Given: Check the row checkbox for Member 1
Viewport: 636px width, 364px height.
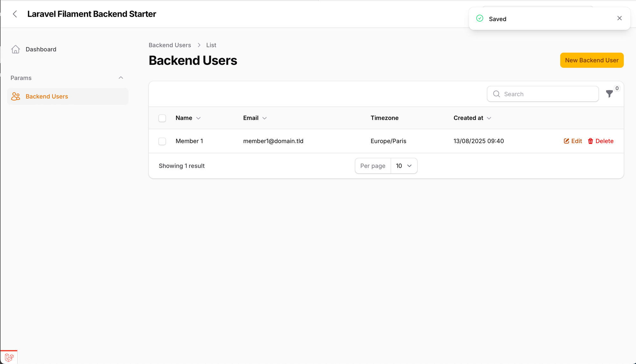Looking at the screenshot, I should 162,141.
